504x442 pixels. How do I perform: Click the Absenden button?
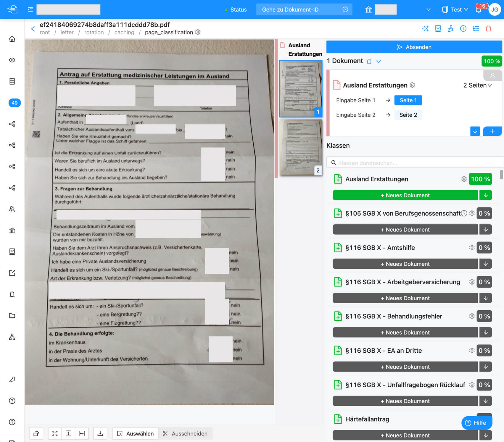click(x=414, y=47)
